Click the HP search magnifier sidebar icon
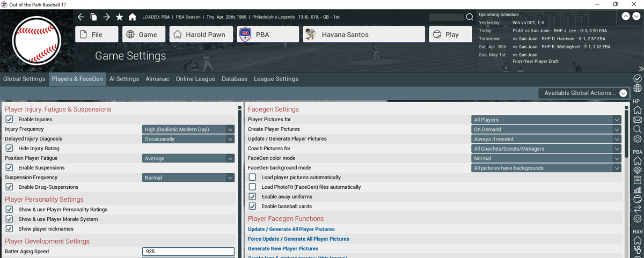 (x=638, y=129)
